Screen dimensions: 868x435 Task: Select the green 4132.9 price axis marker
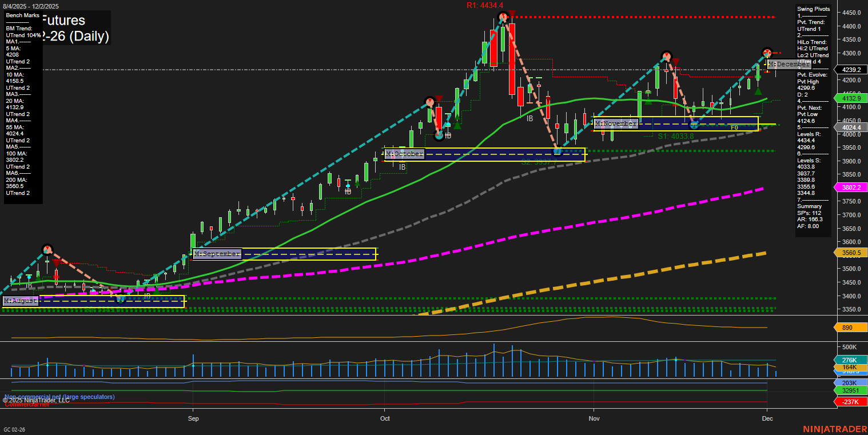851,98
